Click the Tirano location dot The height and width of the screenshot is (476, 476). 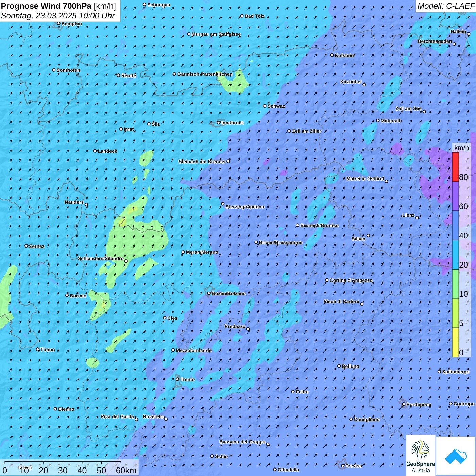[x=38, y=349]
